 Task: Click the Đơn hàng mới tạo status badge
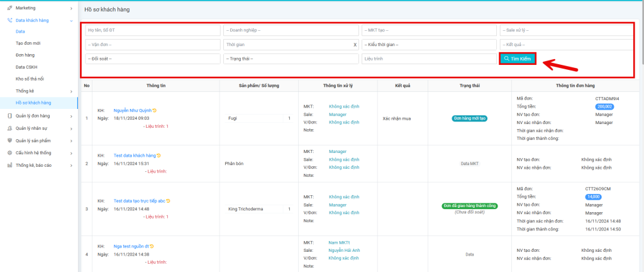pyautogui.click(x=470, y=118)
